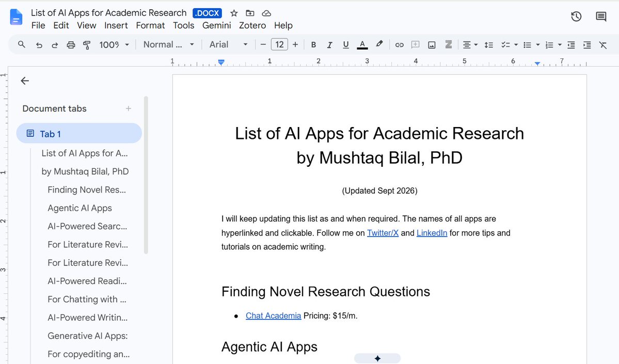Increase font size with plus
The image size is (619, 364).
[x=295, y=44]
